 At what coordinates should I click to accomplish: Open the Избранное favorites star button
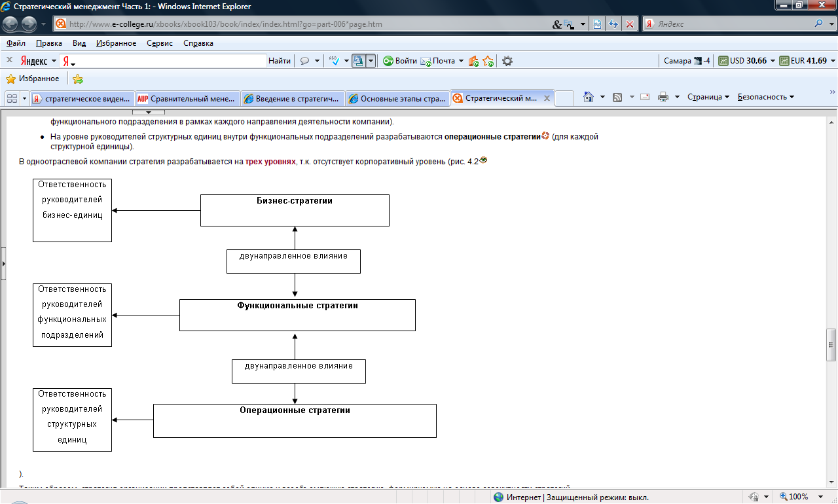pos(33,79)
